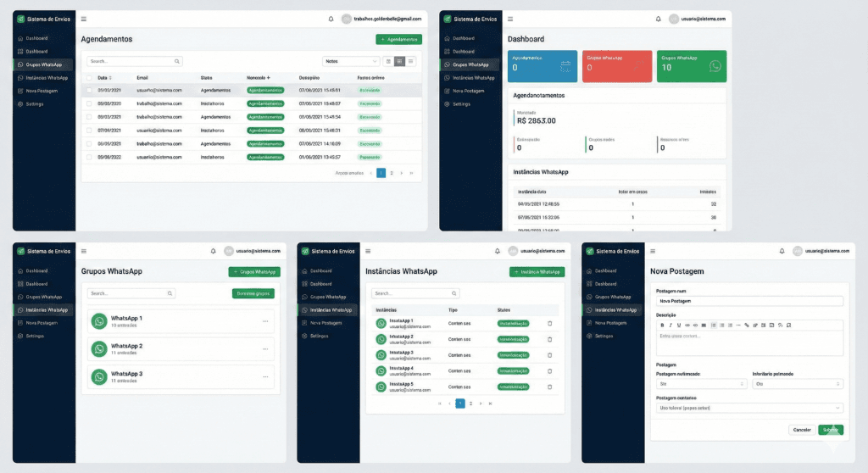Check the row dated 05/03/2020
This screenshot has height=473, width=868.
[x=89, y=103]
